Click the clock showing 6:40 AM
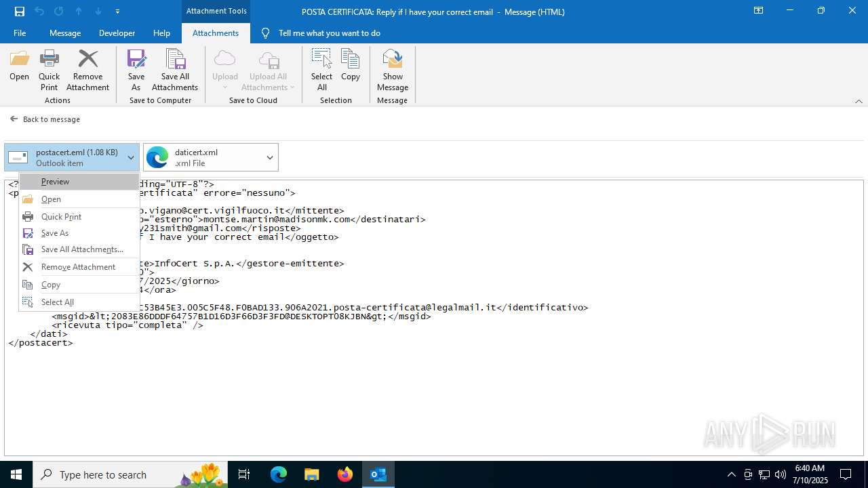 point(810,474)
